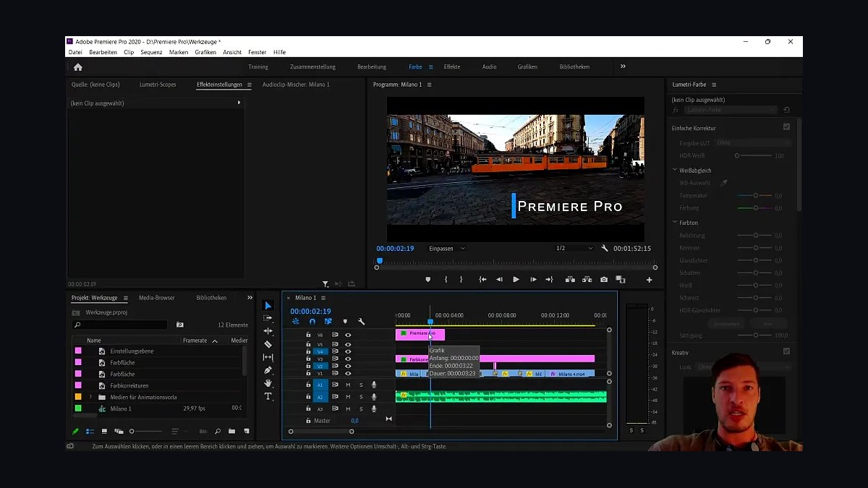868x488 pixels.
Task: Open Lumetri-Scopes tab
Action: pyautogui.click(x=158, y=85)
